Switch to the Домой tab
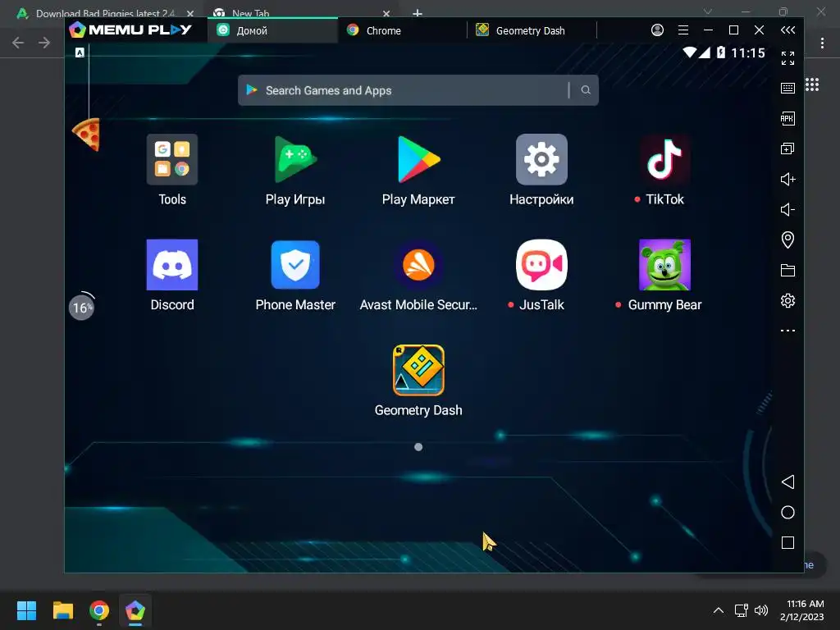Screen dimensions: 840x630 pos(272,30)
